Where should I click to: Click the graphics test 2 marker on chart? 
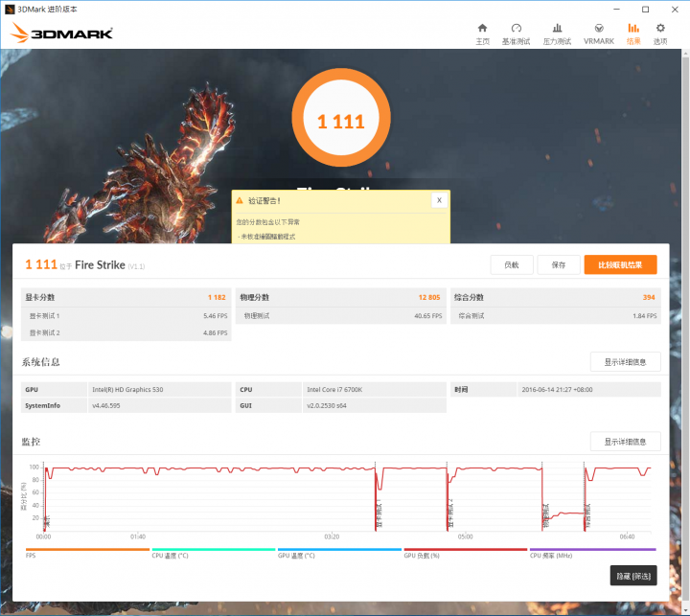(x=450, y=513)
